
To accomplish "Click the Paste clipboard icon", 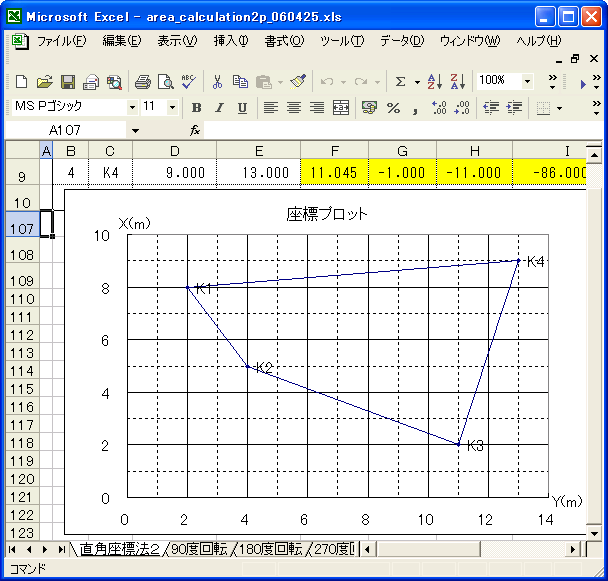I will pyautogui.click(x=264, y=82).
